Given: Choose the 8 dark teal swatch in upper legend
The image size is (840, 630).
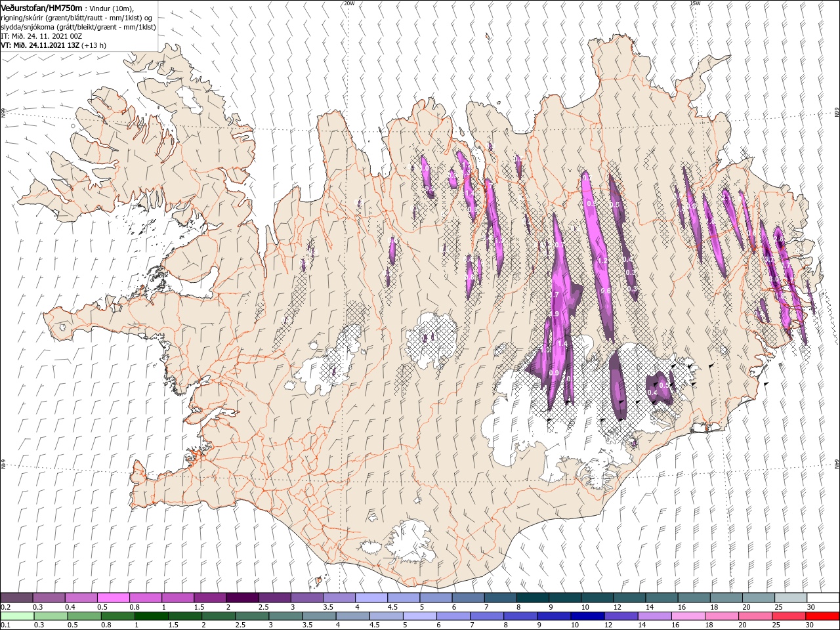Looking at the screenshot, I should (532, 598).
